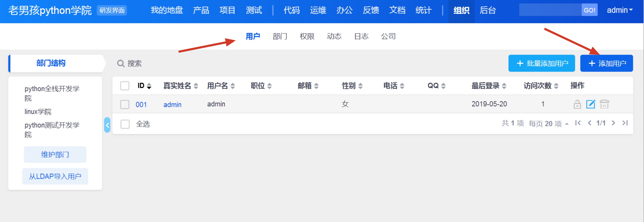The height and width of the screenshot is (222, 644).
Task: Go to the next page of users
Action: [613, 123]
